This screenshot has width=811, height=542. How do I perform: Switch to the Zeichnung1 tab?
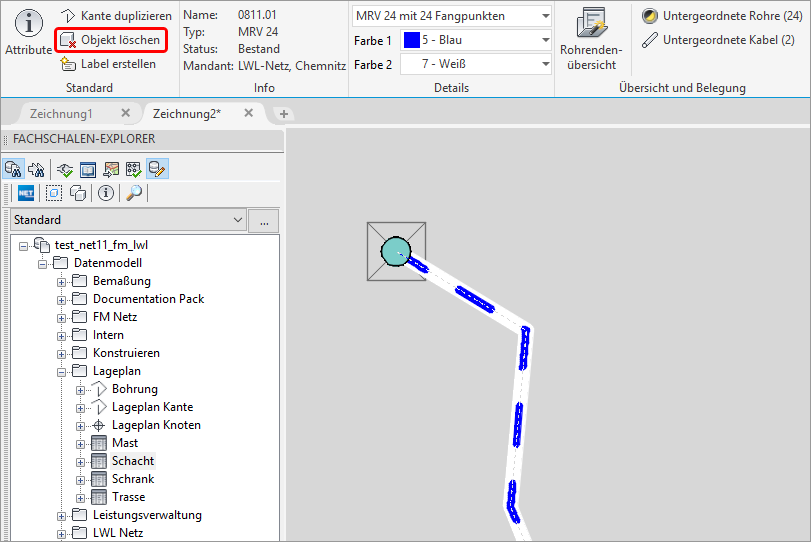click(61, 114)
